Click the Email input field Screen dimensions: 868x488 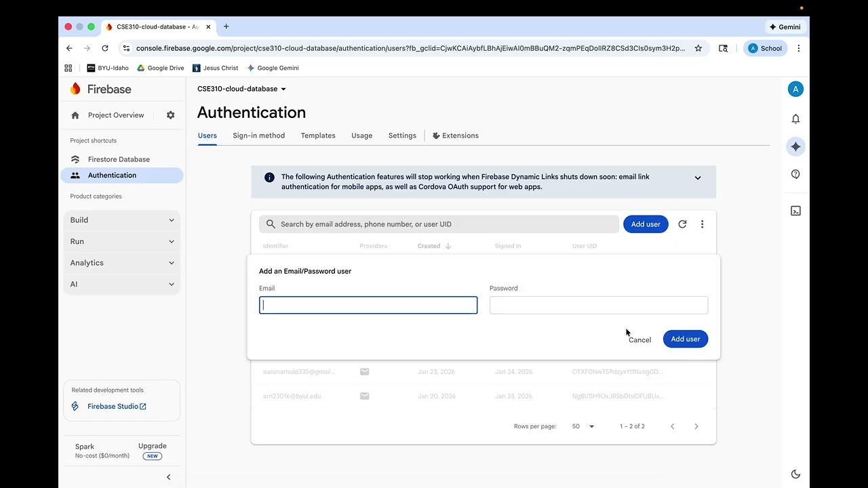coord(368,305)
